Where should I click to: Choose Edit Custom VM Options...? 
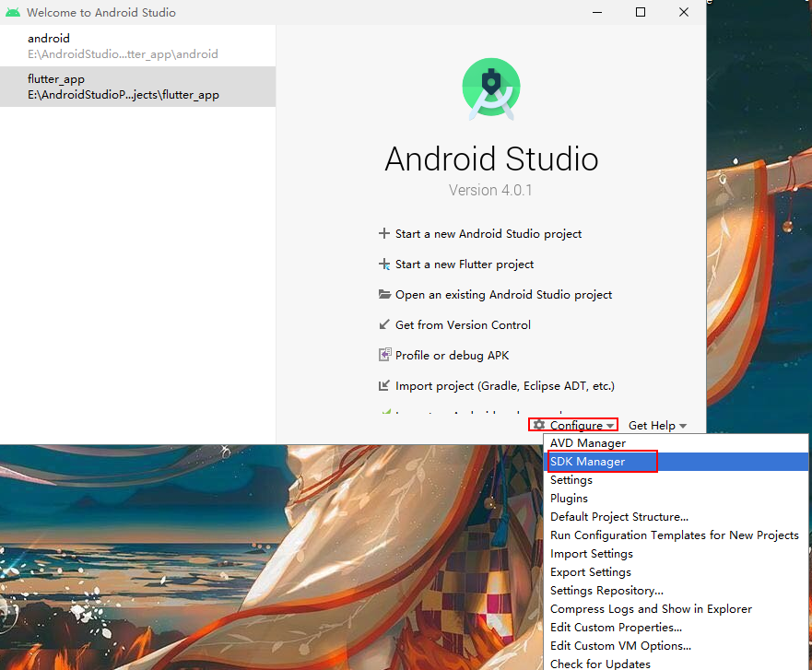click(x=676, y=646)
